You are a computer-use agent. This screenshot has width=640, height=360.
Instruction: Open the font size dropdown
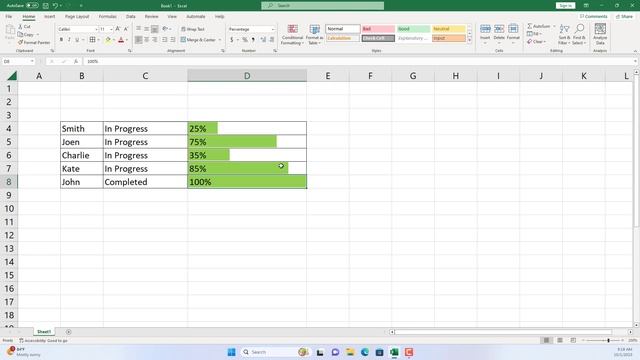pos(111,29)
